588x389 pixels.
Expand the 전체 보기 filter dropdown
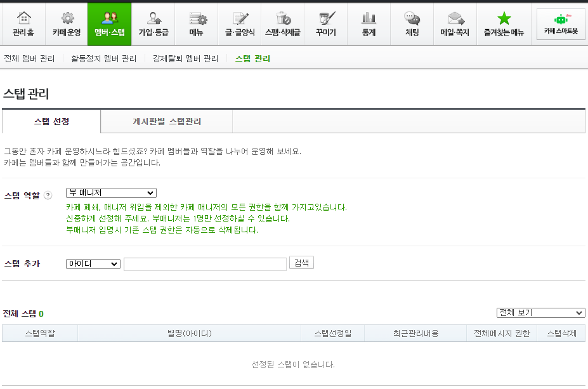tap(541, 312)
